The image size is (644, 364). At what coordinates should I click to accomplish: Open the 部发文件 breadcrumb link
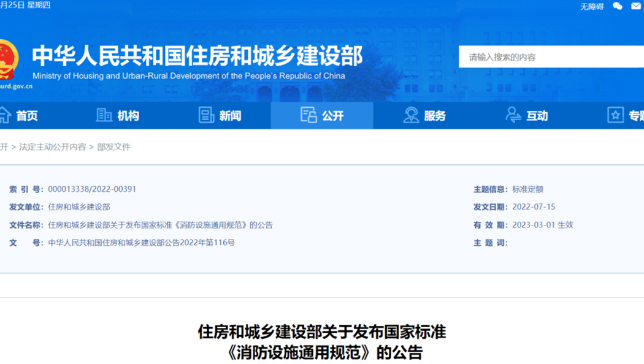tap(113, 147)
